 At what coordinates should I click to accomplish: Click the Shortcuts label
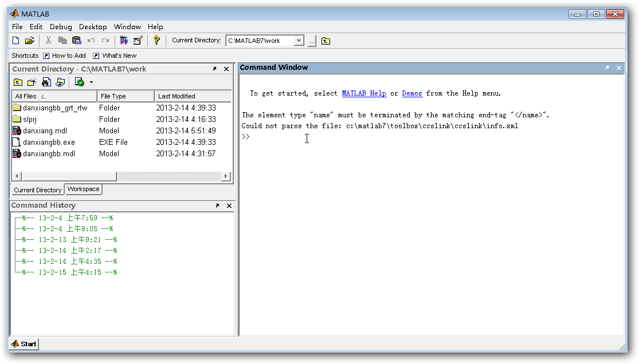point(25,56)
